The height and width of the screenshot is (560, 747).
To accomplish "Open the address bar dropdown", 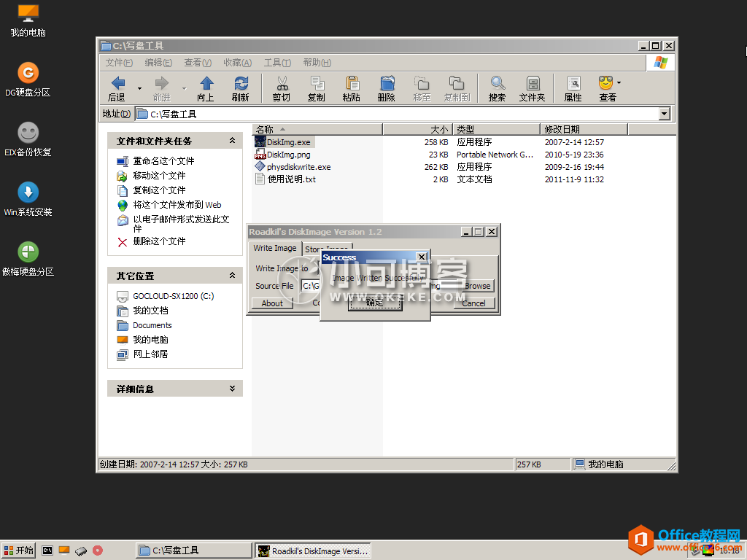I will (665, 114).
